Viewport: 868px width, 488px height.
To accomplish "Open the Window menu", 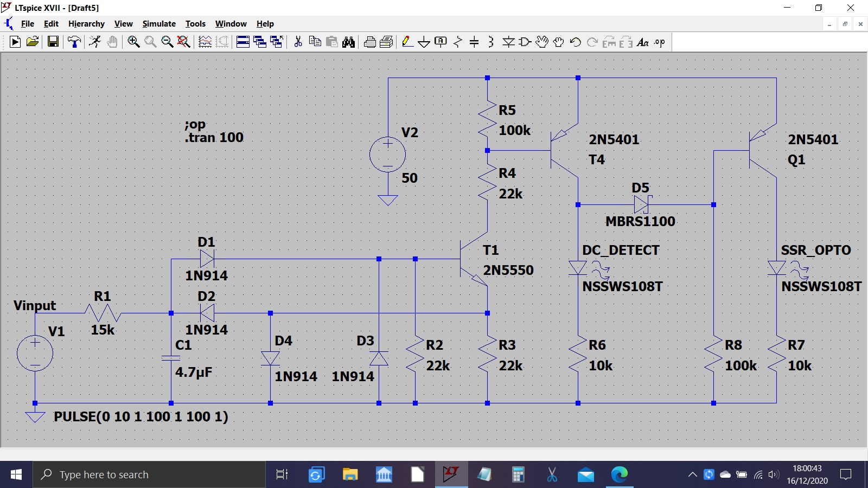I will pos(231,24).
